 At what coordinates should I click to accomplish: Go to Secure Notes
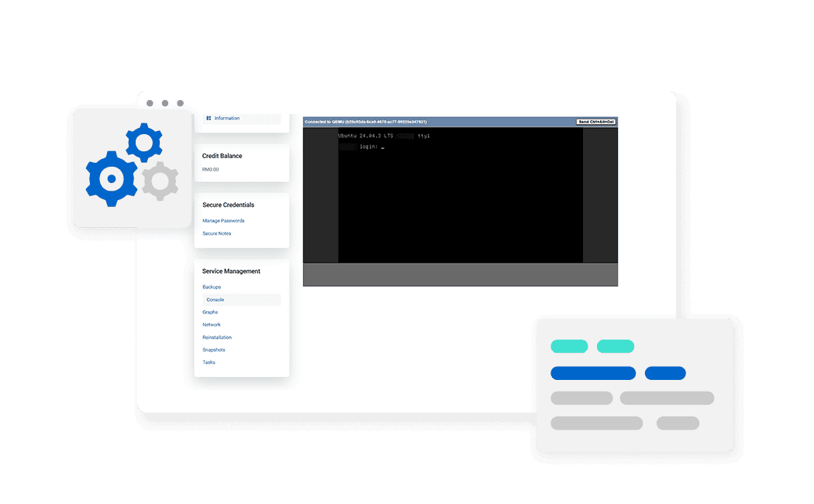(x=217, y=233)
